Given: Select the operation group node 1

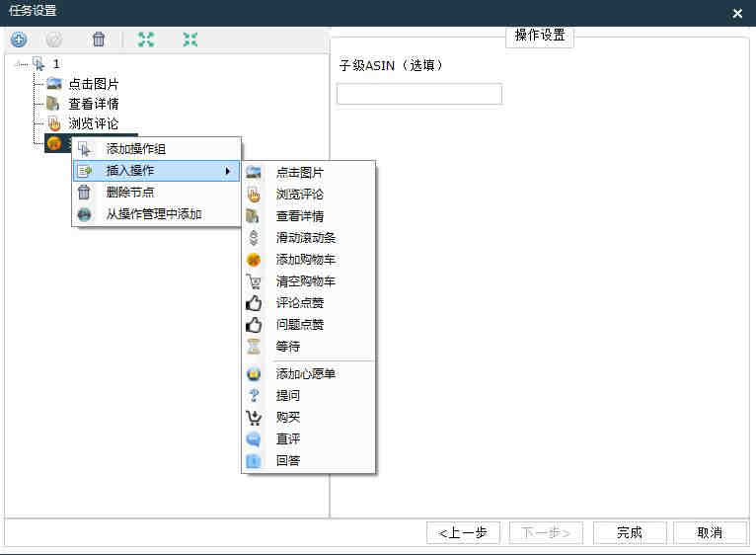Looking at the screenshot, I should (56, 64).
